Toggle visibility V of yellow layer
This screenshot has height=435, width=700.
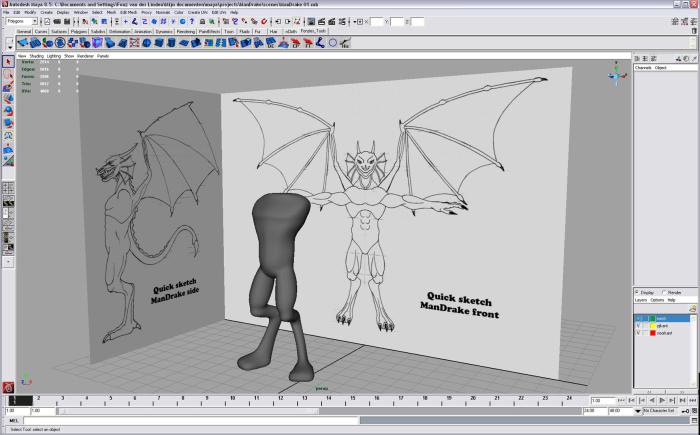click(638, 326)
